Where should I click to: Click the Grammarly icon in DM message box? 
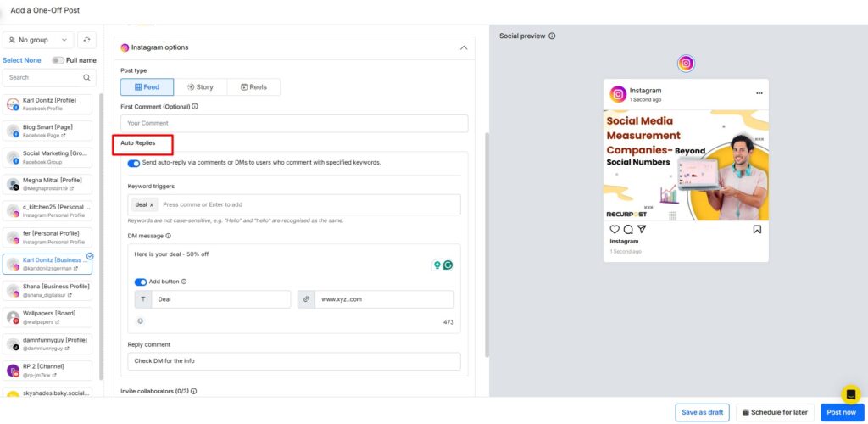[x=448, y=265]
